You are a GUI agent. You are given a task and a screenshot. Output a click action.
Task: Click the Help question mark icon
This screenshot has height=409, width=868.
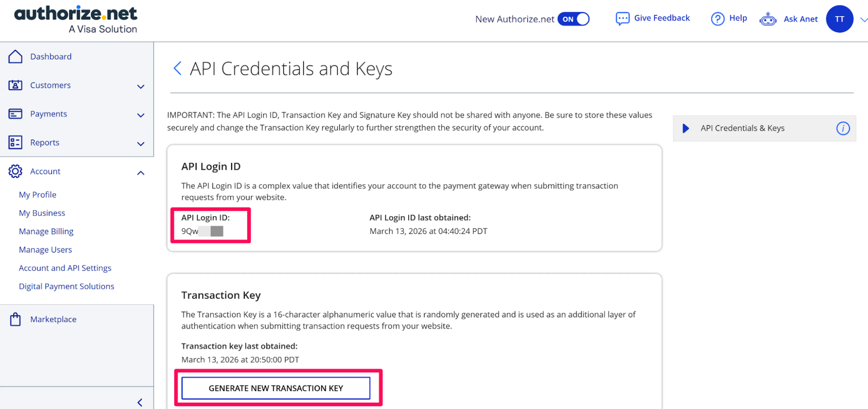tap(717, 19)
